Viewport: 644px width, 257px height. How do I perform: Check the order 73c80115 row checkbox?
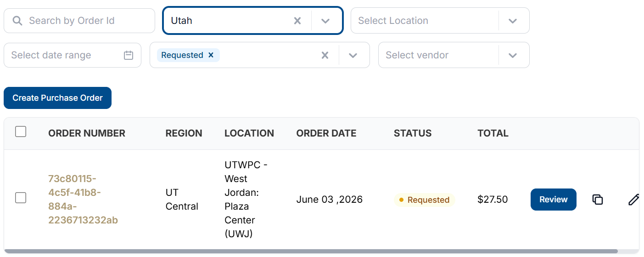pyautogui.click(x=21, y=198)
